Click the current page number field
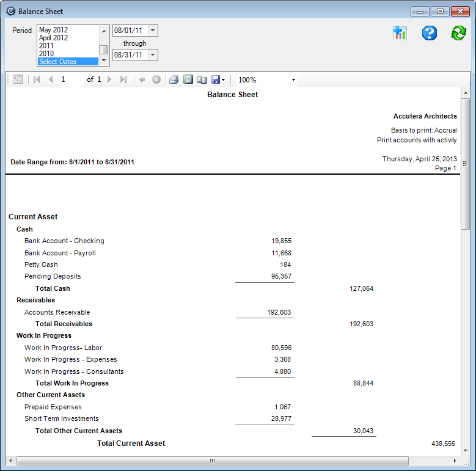Screen dimensions: 476x471 tap(71, 79)
